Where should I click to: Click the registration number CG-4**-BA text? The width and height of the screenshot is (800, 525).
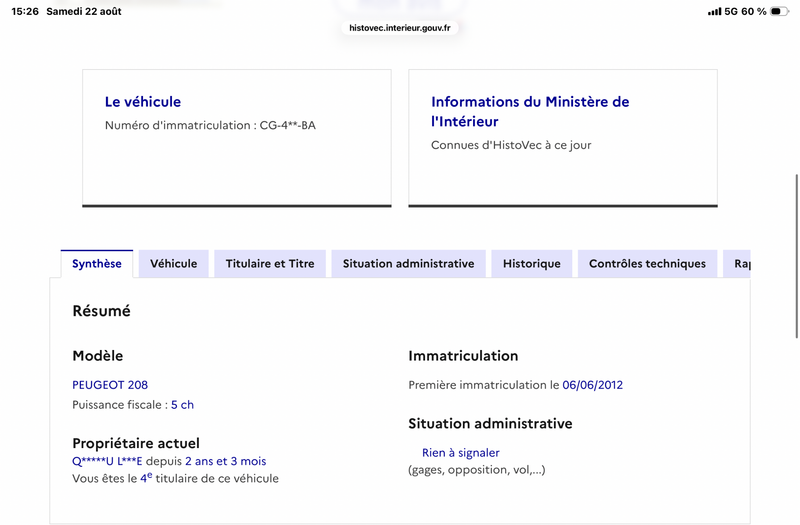[x=288, y=125]
